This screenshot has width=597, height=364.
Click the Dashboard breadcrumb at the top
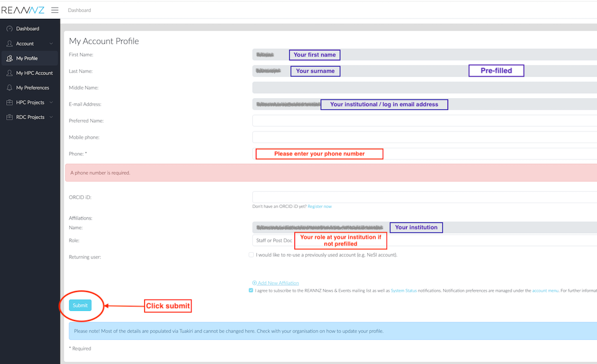(x=79, y=10)
